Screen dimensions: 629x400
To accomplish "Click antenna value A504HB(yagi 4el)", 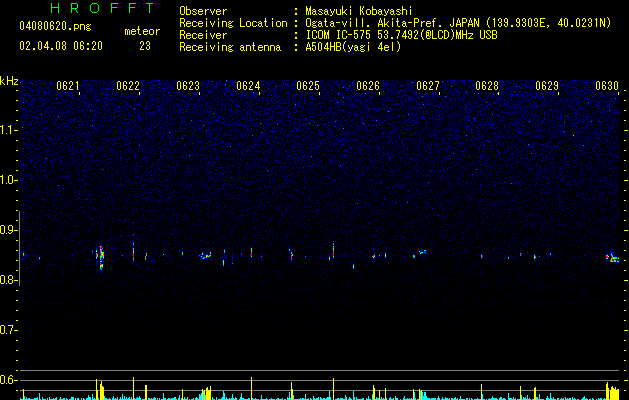I will [353, 47].
